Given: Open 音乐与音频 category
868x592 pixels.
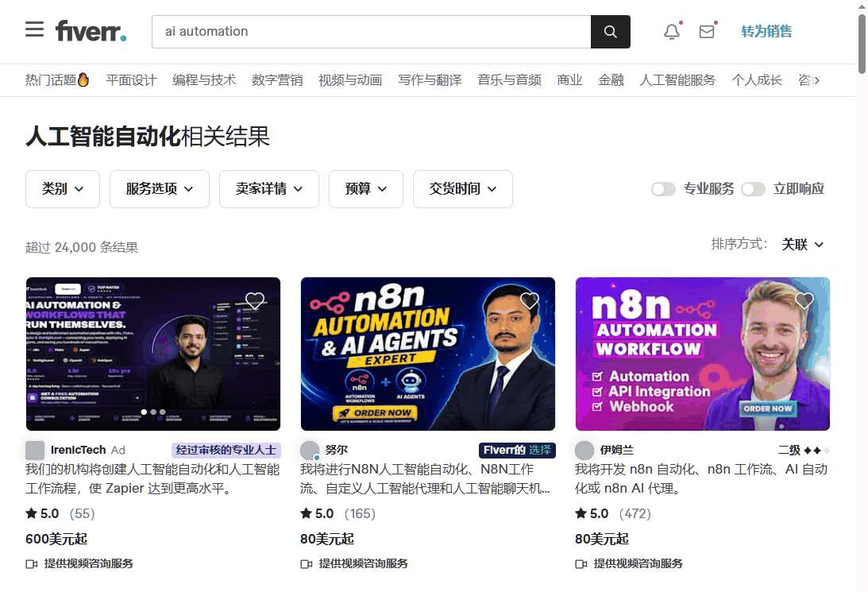Looking at the screenshot, I should [x=510, y=80].
